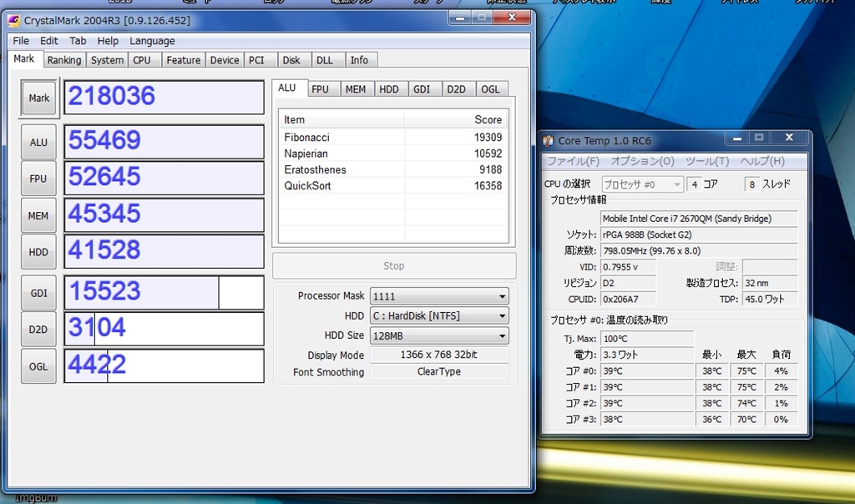The width and height of the screenshot is (855, 504).
Task: Expand the Processor Mask dropdown
Action: (x=439, y=296)
